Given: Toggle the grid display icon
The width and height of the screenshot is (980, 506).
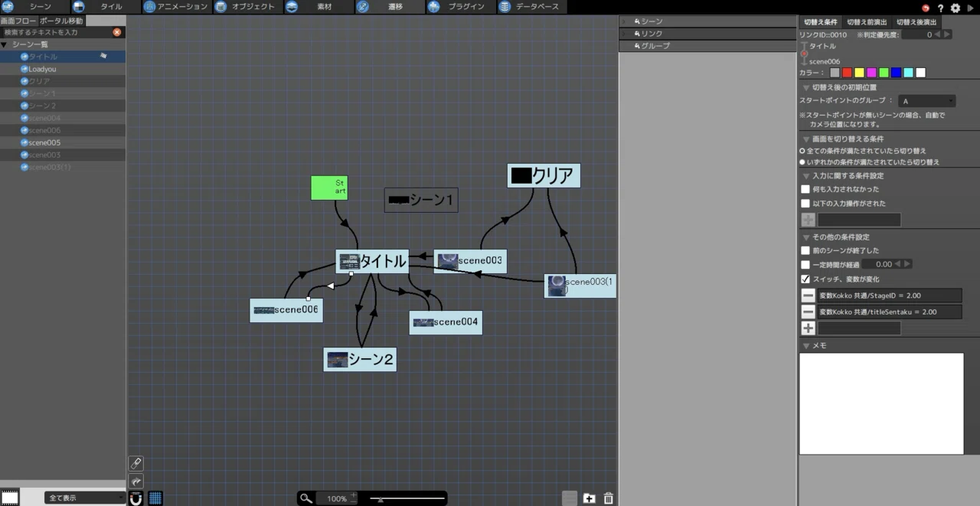Looking at the screenshot, I should (x=155, y=498).
